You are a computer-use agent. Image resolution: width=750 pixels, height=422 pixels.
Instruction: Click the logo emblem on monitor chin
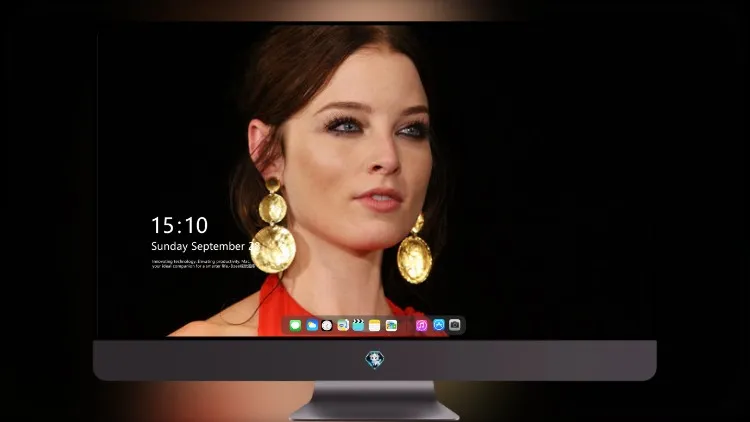click(375, 359)
